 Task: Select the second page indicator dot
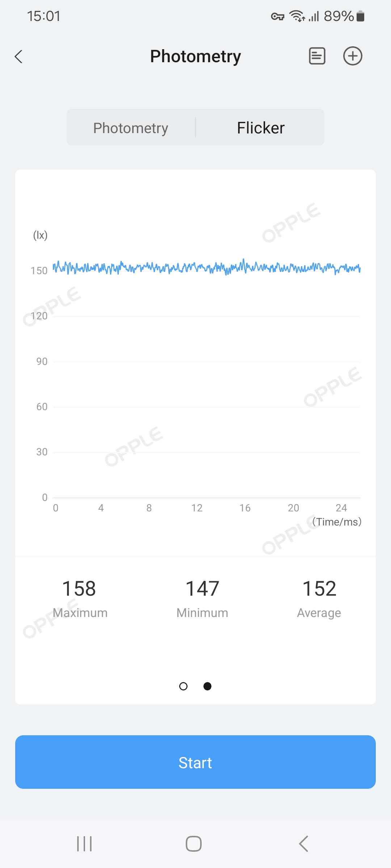click(207, 686)
